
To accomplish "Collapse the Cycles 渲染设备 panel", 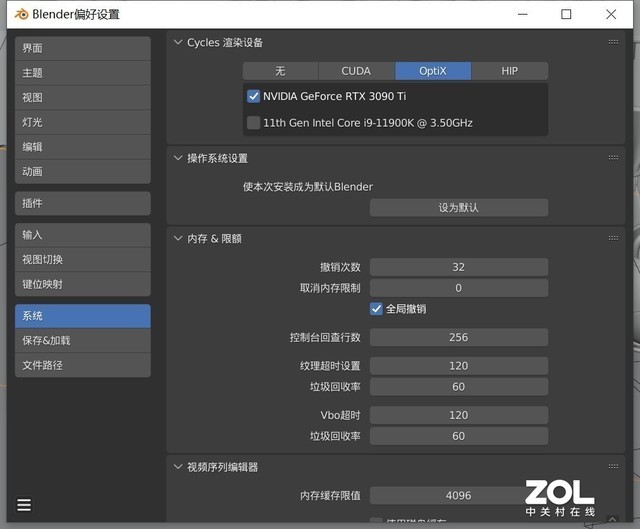I will [178, 42].
